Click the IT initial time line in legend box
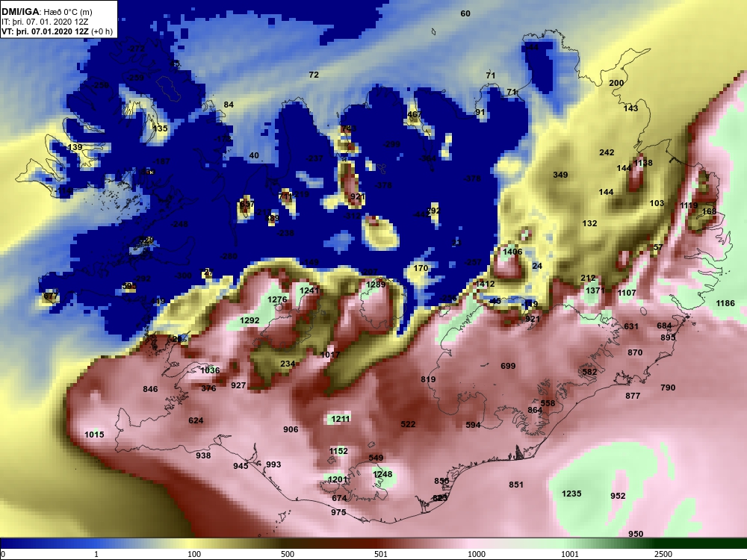The width and height of the screenshot is (747, 560). (x=45, y=22)
